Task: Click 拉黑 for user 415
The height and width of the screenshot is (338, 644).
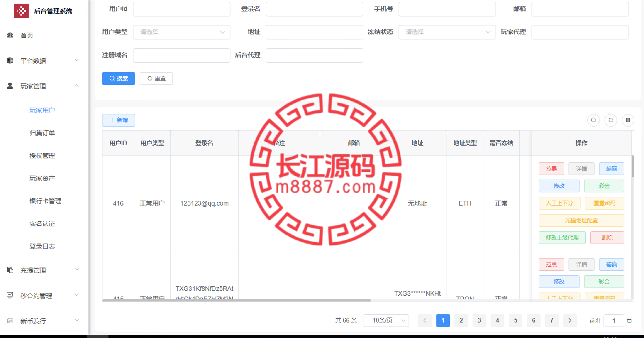Action: tap(551, 265)
